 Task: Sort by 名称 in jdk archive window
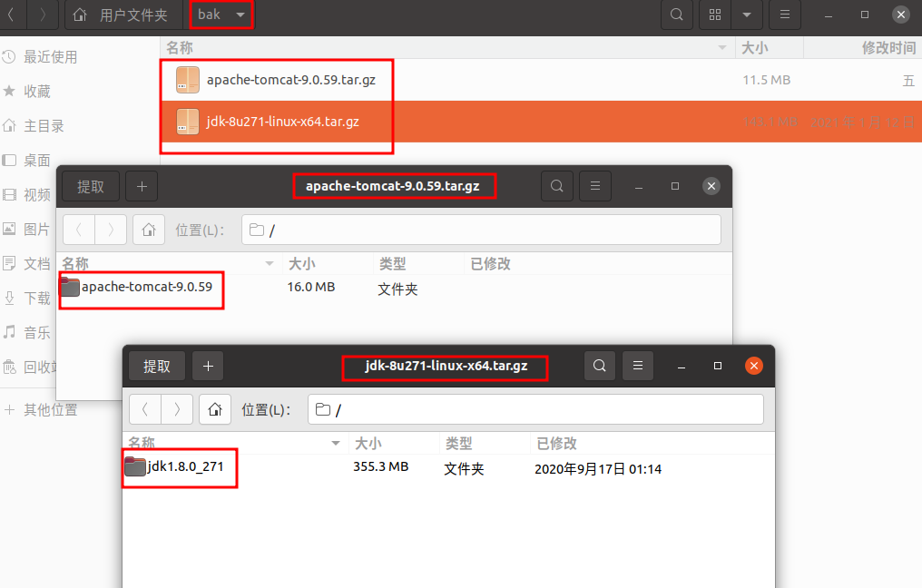pos(235,443)
